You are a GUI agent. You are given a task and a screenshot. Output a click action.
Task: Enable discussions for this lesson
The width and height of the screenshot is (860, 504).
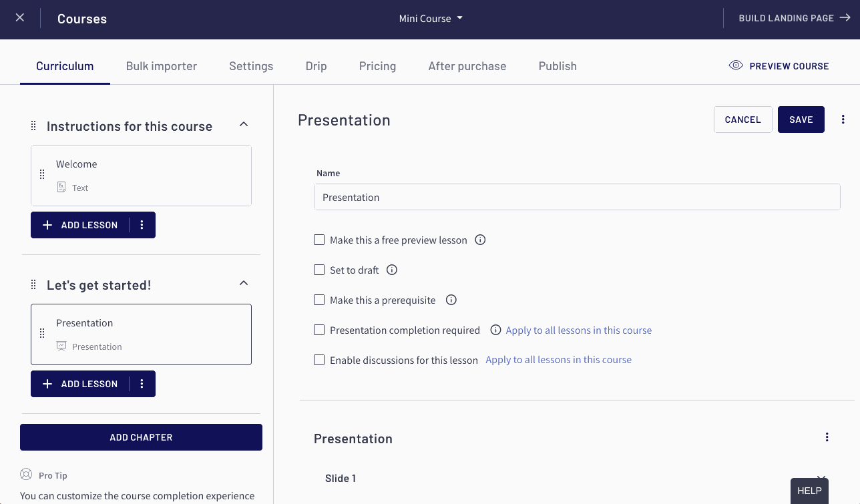click(319, 359)
